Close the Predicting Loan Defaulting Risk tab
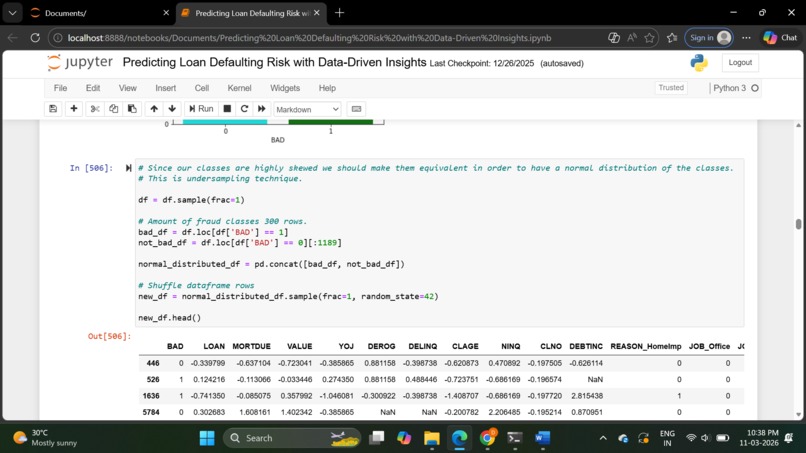Screen dimensions: 806x453 317,13
